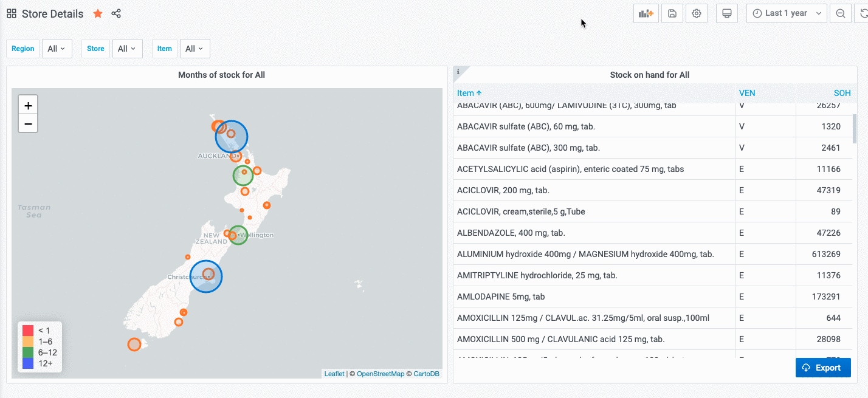
Task: Zoom out on the map
Action: (28, 123)
